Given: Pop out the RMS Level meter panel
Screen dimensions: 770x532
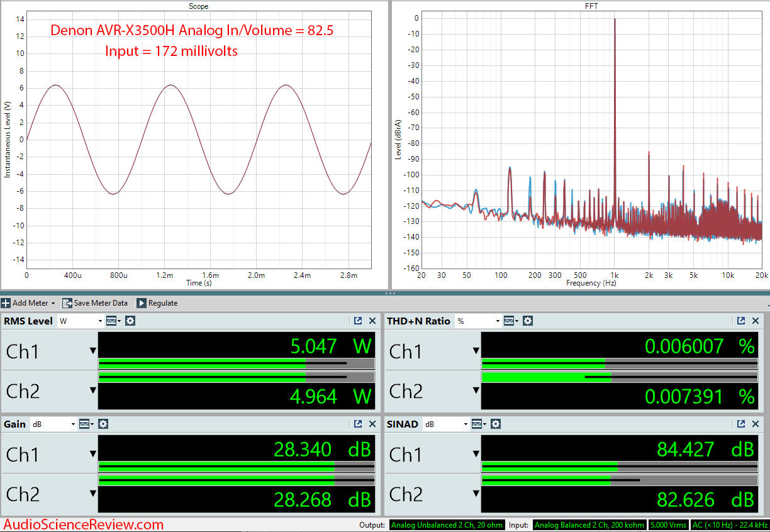Looking at the screenshot, I should [x=358, y=321].
